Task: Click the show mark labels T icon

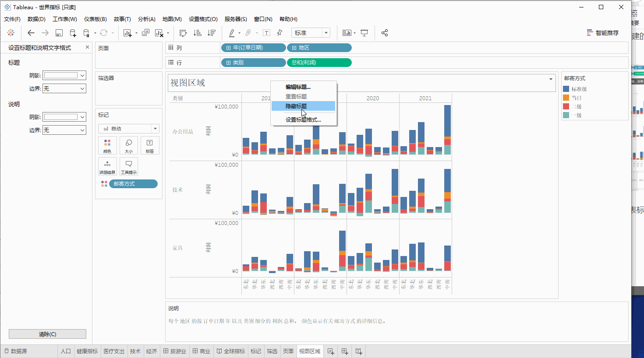Action: [x=266, y=33]
